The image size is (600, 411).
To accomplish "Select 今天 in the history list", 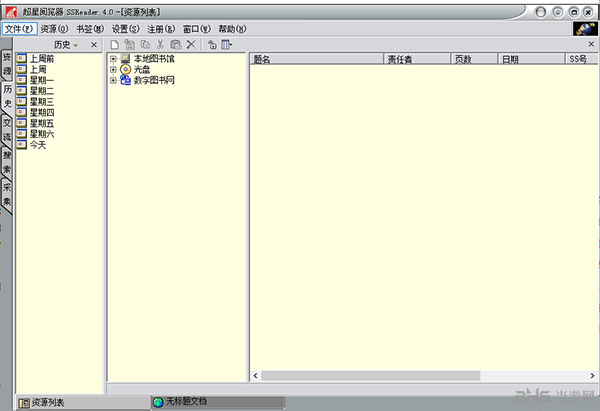I will [38, 145].
